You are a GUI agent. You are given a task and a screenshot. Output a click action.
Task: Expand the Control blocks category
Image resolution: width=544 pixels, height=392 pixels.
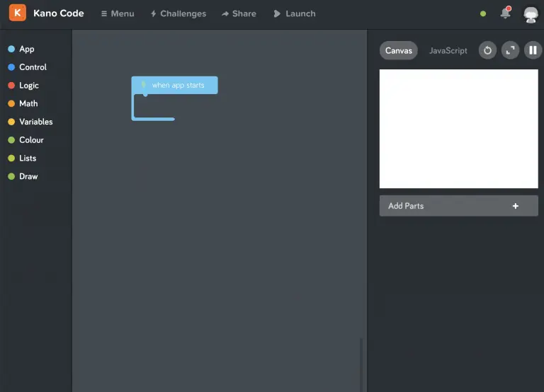point(32,67)
